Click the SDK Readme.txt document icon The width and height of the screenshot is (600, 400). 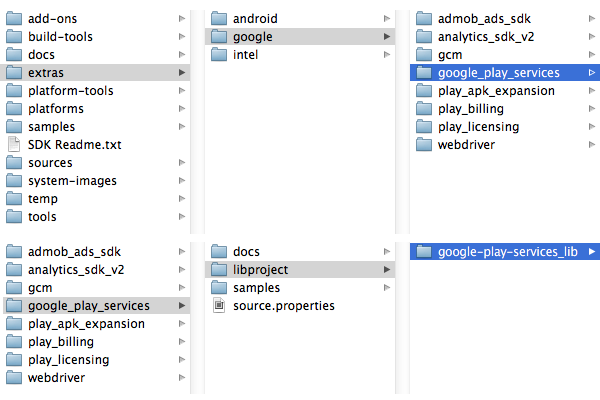pyautogui.click(x=14, y=145)
